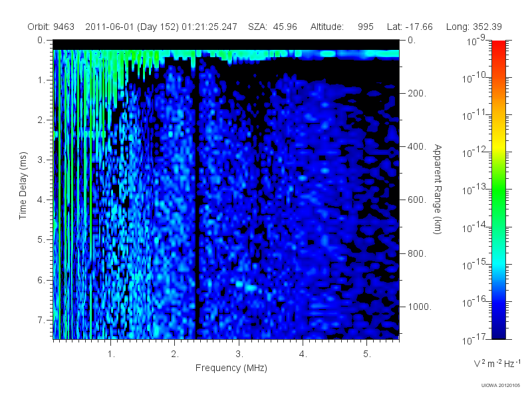Click the '0.' time delay tick label
The width and height of the screenshot is (532, 399).
click(x=41, y=40)
